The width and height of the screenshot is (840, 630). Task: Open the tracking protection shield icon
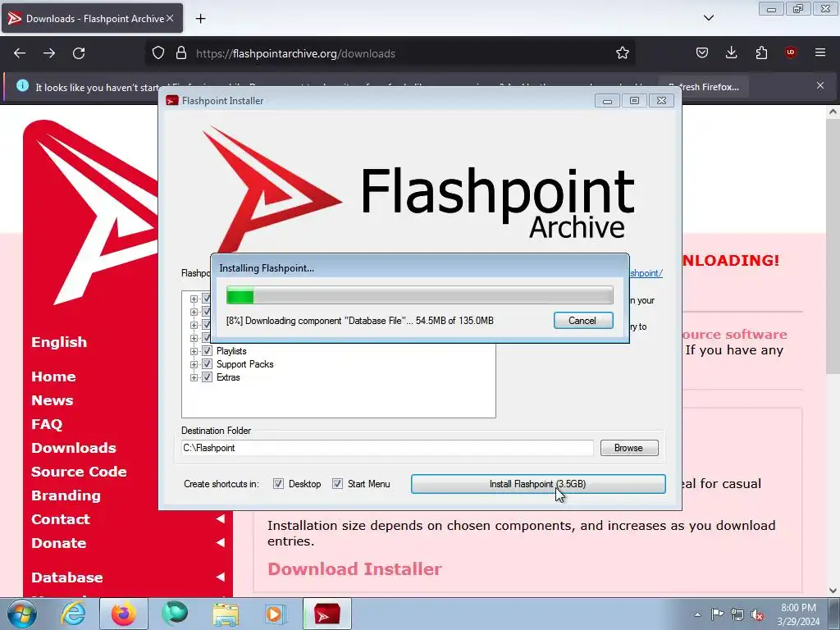click(158, 52)
